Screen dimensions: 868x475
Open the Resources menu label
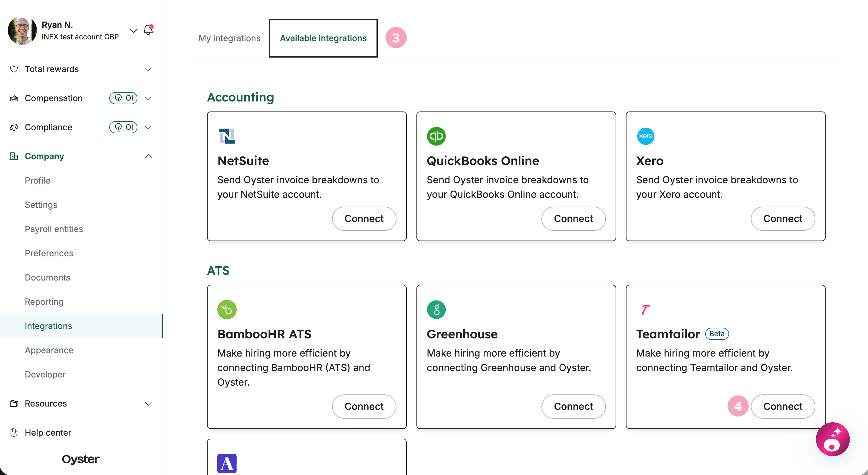[x=46, y=404]
